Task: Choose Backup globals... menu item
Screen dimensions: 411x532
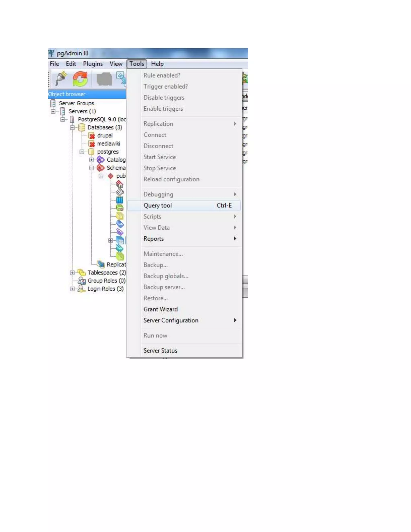Action: coord(184,276)
